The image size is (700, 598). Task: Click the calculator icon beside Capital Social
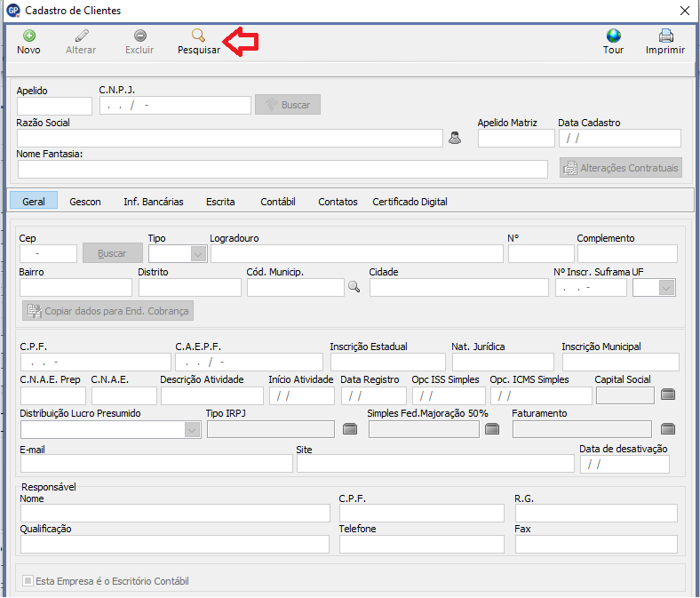(x=669, y=395)
